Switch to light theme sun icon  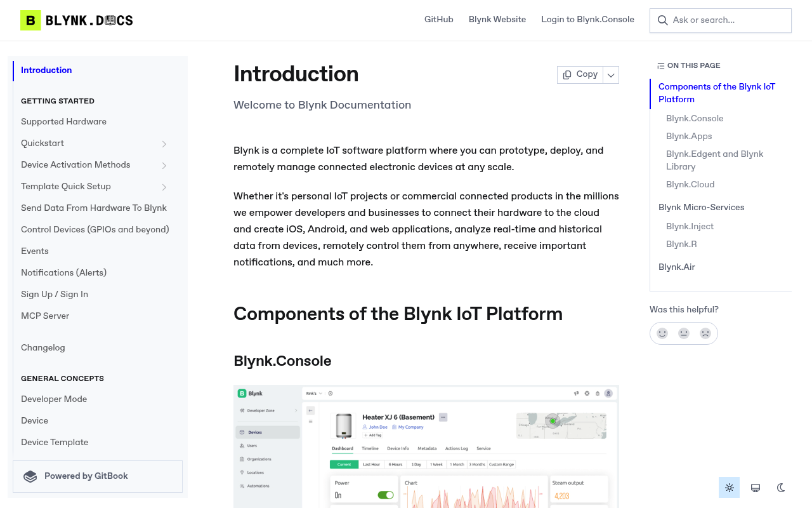point(730,488)
